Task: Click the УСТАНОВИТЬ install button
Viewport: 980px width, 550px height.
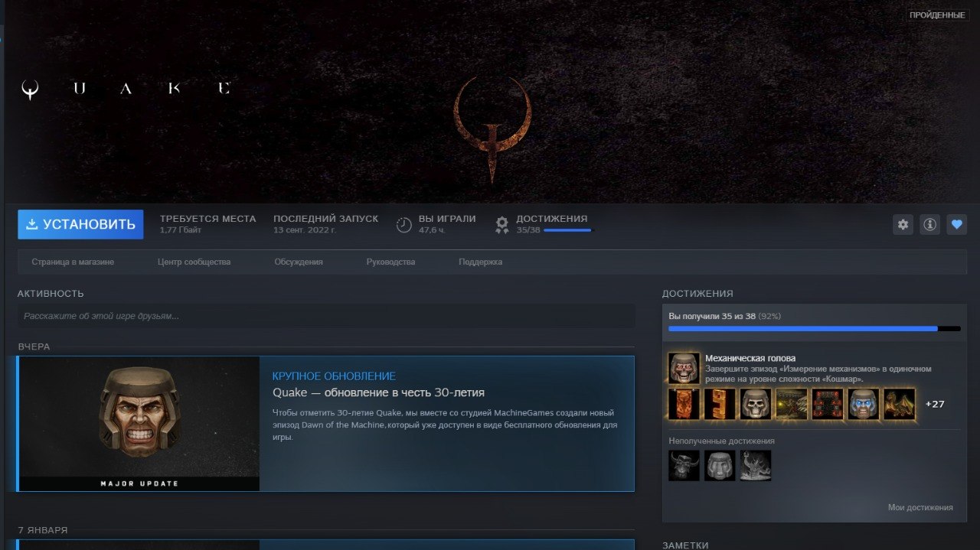Action: (80, 224)
